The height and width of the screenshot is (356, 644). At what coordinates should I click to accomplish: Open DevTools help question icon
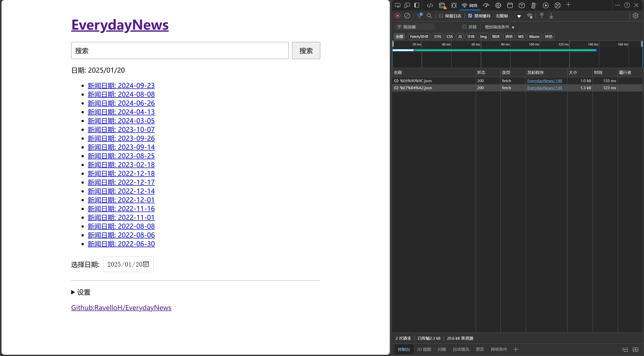pyautogui.click(x=627, y=5)
